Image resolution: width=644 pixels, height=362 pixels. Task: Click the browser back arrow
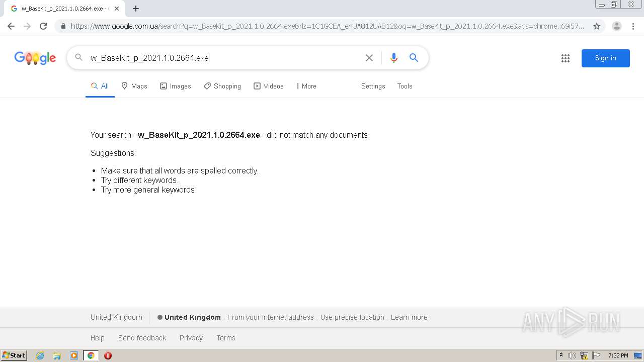click(11, 26)
